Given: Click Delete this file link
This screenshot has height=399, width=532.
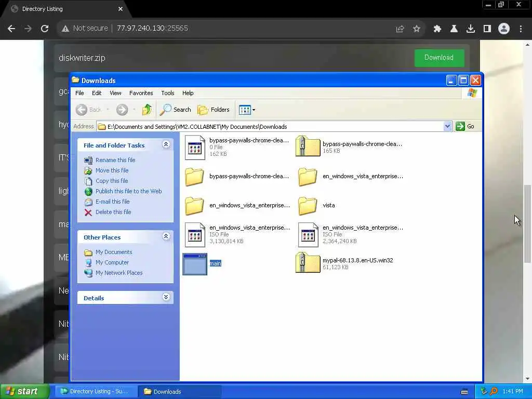Looking at the screenshot, I should coord(113,212).
